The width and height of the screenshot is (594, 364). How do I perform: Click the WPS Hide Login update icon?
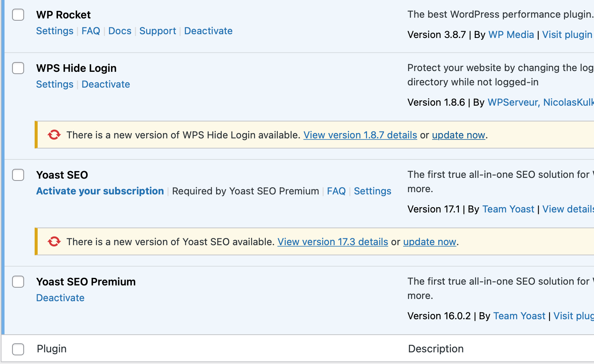[54, 135]
